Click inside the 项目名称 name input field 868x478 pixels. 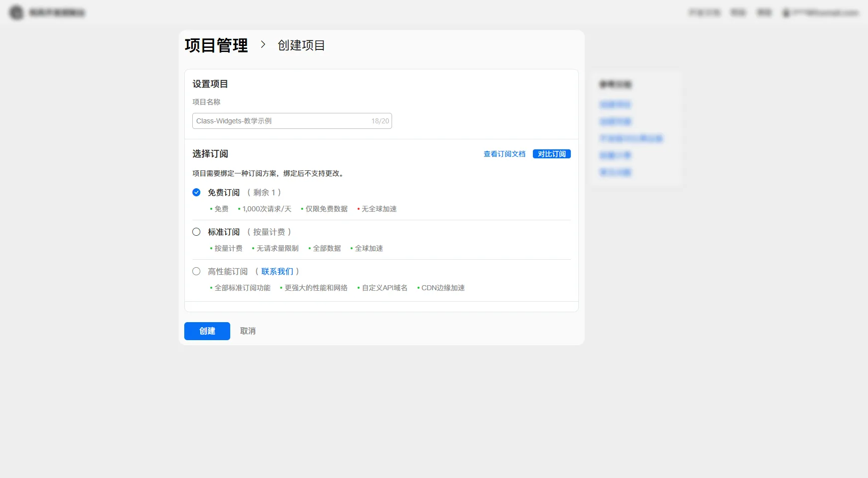click(x=280, y=120)
